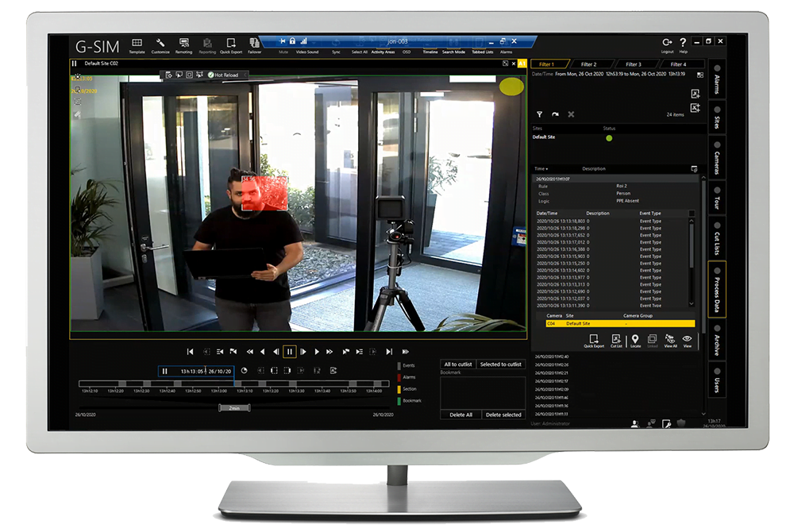This screenshot has height=532, width=794.
Task: Click the All to cutlist button
Action: (x=458, y=364)
